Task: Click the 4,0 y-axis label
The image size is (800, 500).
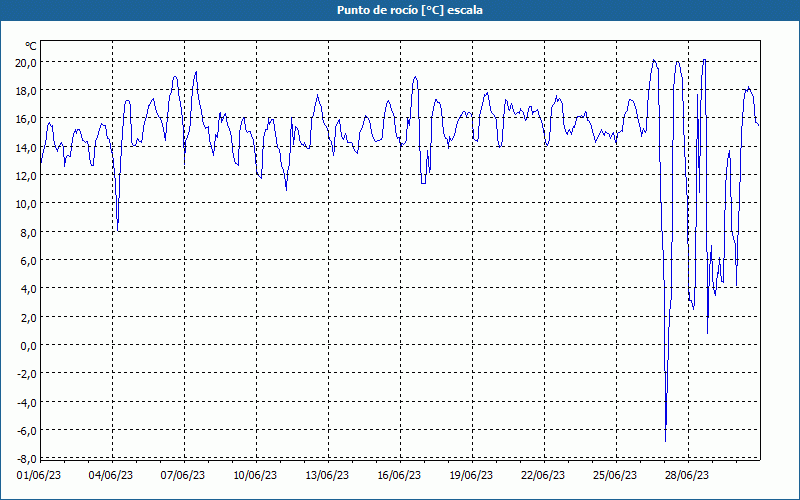Action: [x=29, y=289]
